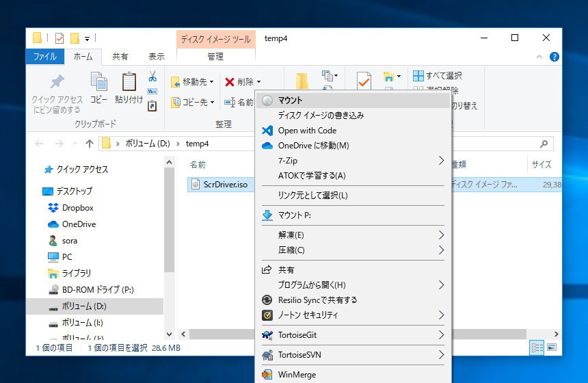The width and height of the screenshot is (588, 383).
Task: Select BD-ROM ドライブ (P:) in navigation pane
Action: [x=98, y=289]
